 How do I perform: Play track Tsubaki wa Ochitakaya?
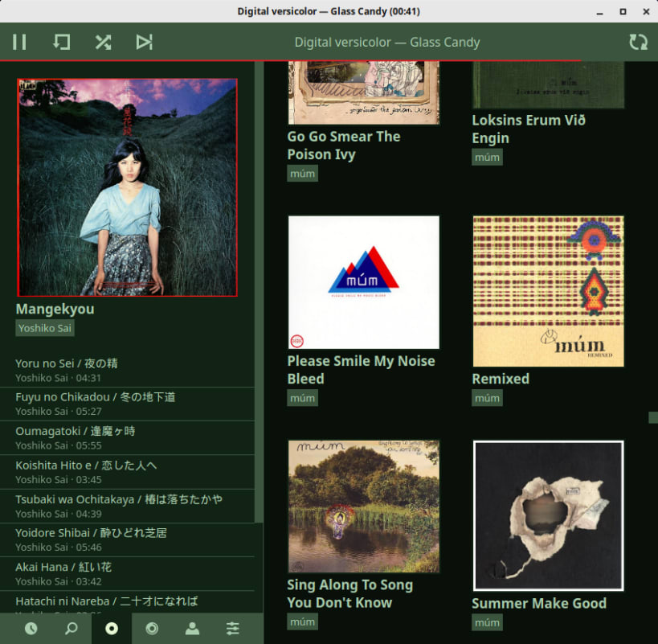point(127,506)
